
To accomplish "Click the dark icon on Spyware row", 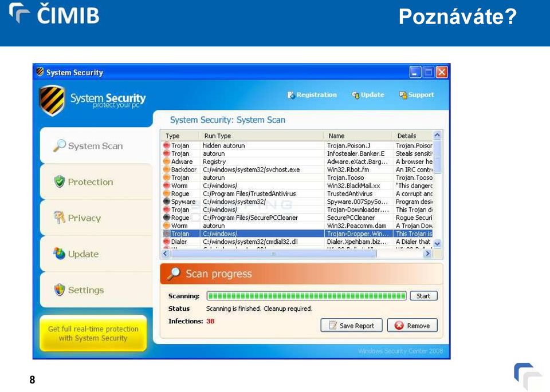I will click(x=167, y=201).
